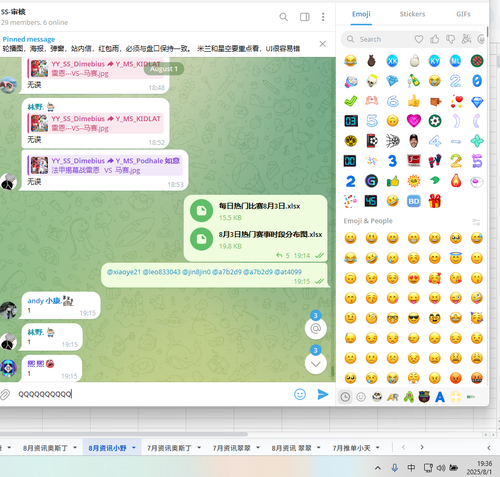Insert the green checkmark emoji
Image resolution: width=500 pixels, height=477 pixels.
(x=350, y=101)
